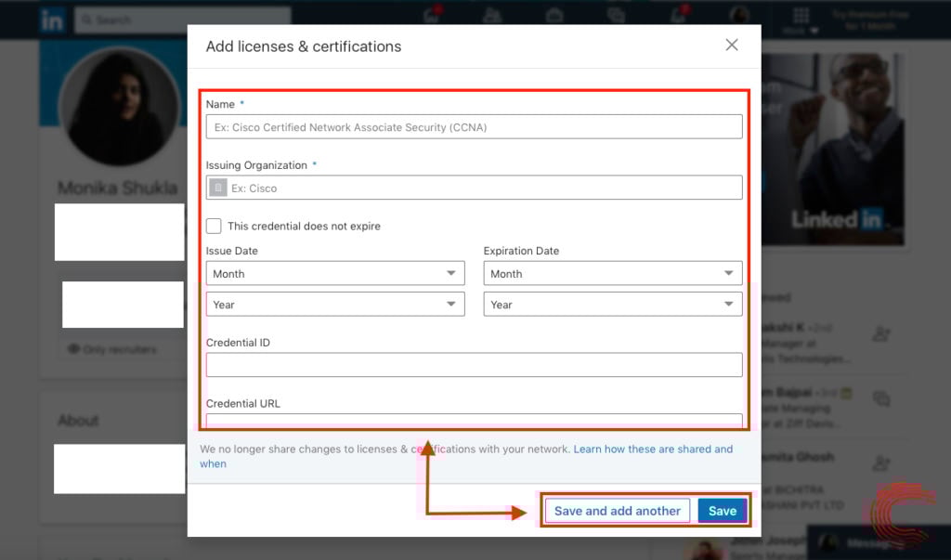The width and height of the screenshot is (951, 560).
Task: Click Save and add another button
Action: pyautogui.click(x=618, y=511)
